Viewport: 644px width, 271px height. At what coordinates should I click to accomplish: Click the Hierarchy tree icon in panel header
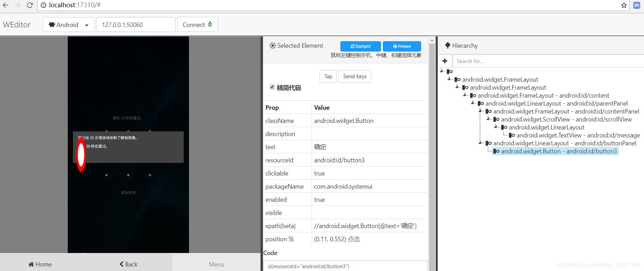pyautogui.click(x=448, y=46)
